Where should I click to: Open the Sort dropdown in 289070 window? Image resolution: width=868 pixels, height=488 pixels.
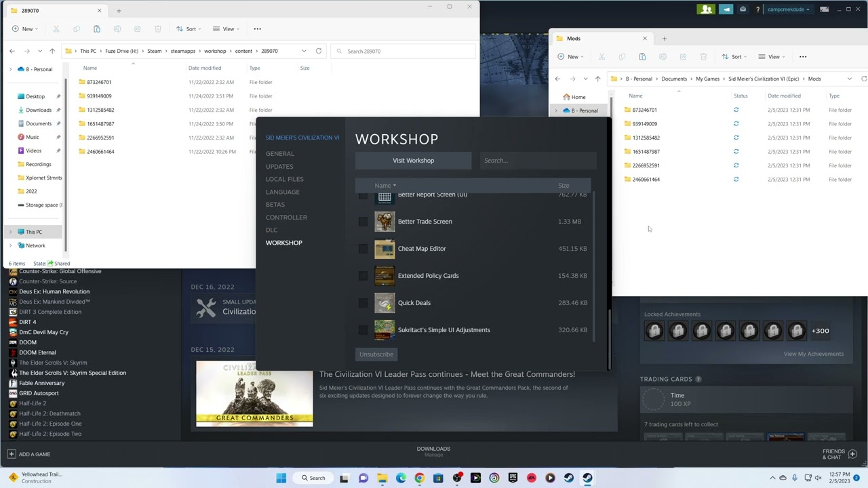[x=188, y=29]
